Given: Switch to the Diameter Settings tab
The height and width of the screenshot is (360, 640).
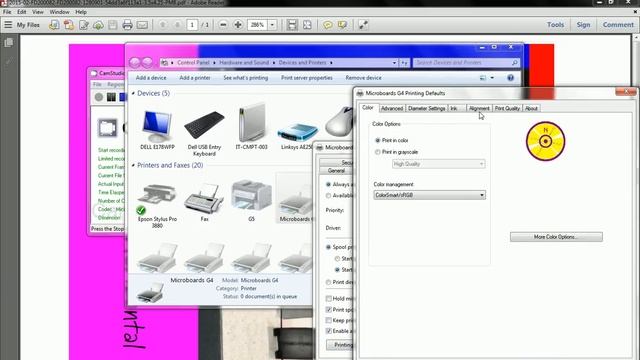Looking at the screenshot, I should pyautogui.click(x=427, y=108).
